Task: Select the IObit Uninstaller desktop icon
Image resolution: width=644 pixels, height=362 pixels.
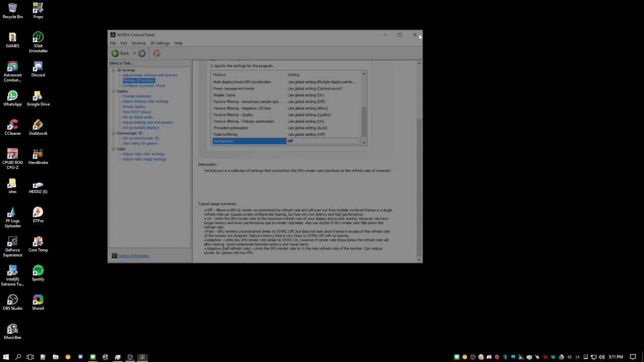Action: 38,42
